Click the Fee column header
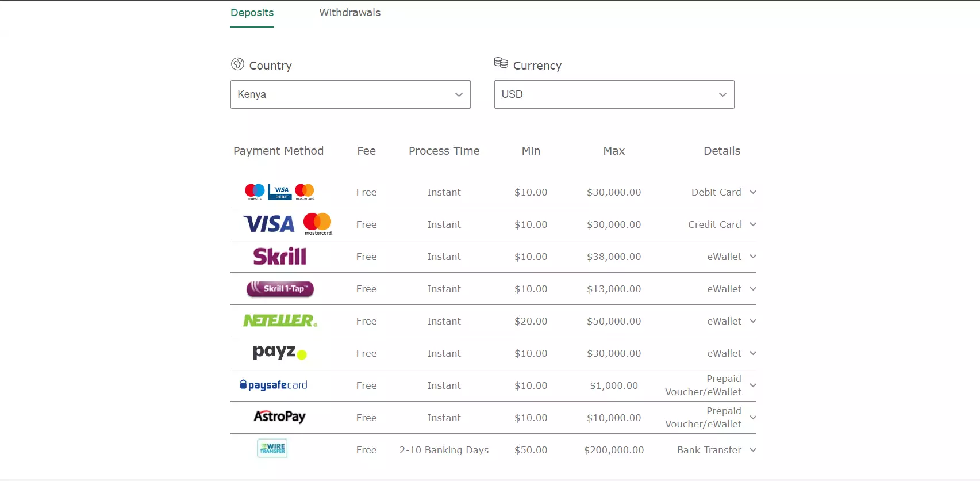This screenshot has height=481, width=980. (x=366, y=151)
